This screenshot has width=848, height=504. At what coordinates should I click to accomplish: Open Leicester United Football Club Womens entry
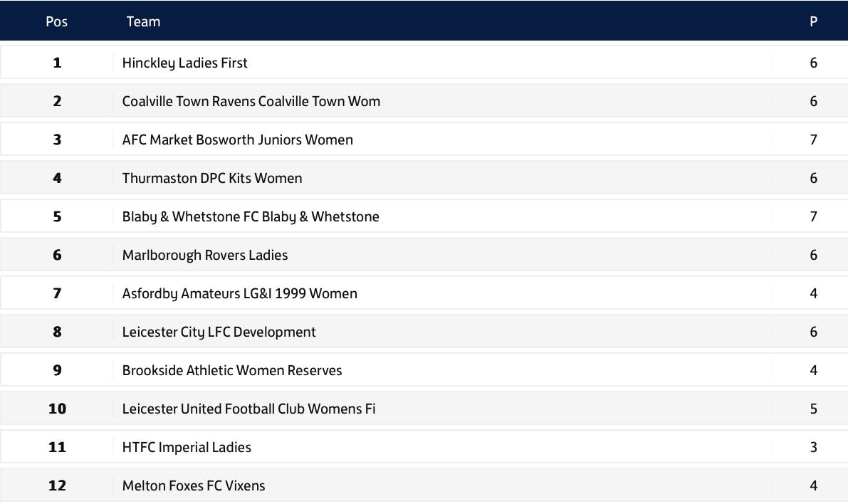[x=248, y=409]
